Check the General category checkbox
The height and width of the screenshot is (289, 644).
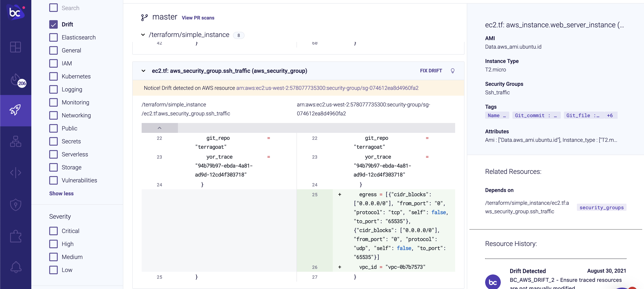click(53, 51)
